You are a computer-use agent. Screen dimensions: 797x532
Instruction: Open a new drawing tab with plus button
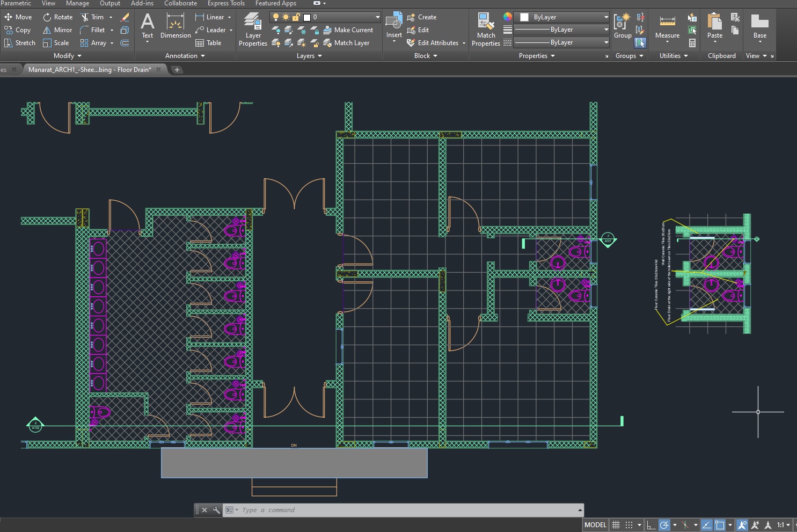pyautogui.click(x=177, y=70)
